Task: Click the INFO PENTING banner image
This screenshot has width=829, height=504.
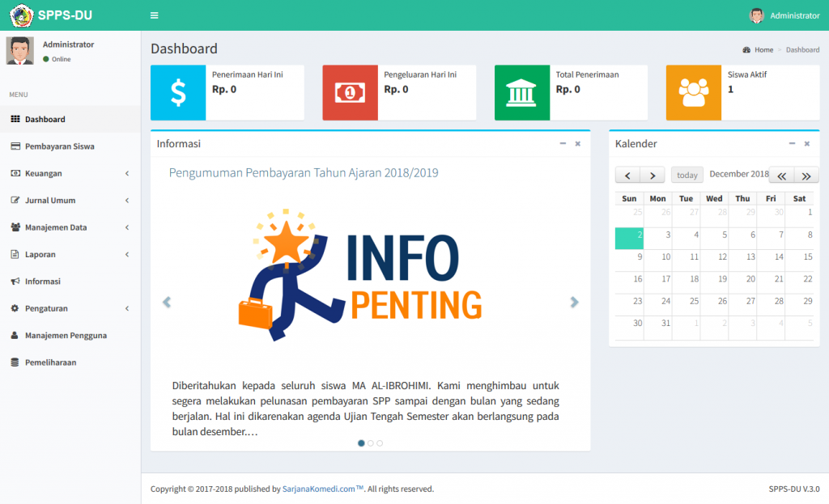Action: (x=360, y=275)
